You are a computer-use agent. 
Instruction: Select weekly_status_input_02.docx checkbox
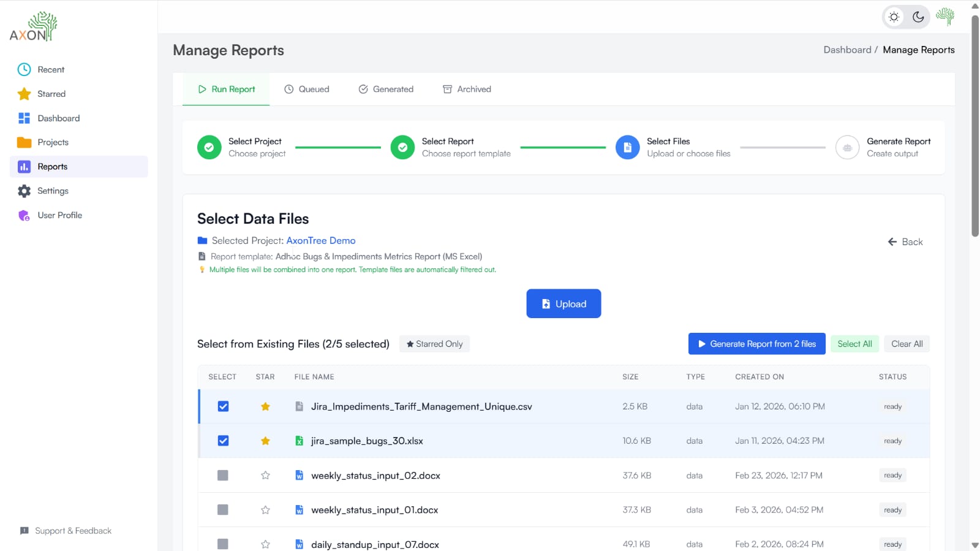tap(223, 476)
